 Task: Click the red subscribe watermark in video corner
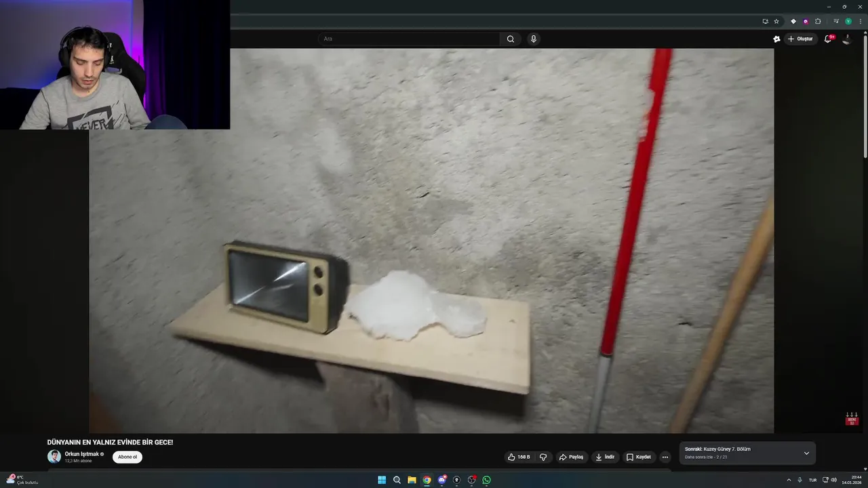852,419
